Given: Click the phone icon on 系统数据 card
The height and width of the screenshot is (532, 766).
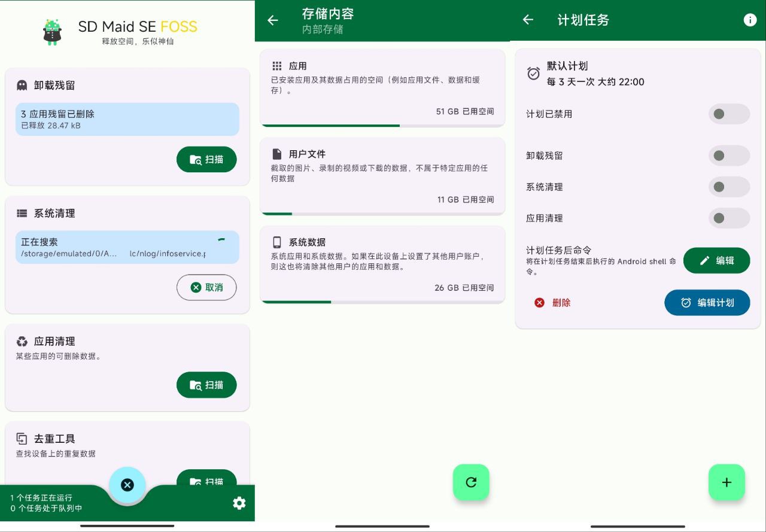Looking at the screenshot, I should tap(277, 241).
